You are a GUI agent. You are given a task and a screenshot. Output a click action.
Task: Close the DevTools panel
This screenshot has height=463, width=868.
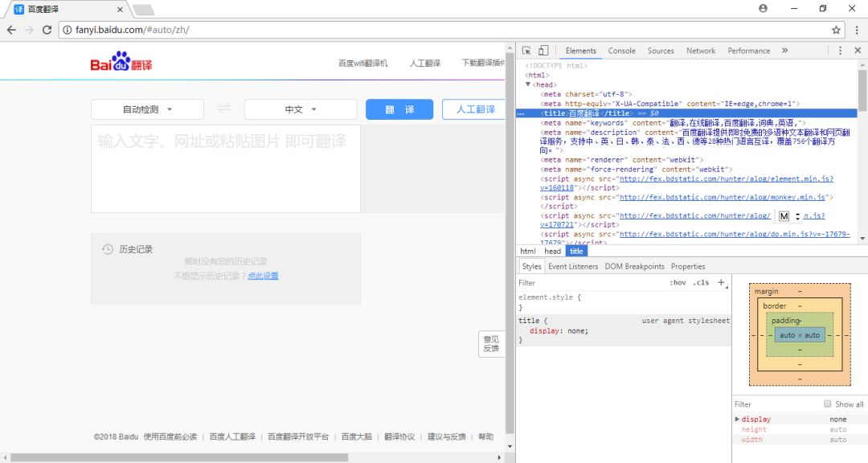pos(858,51)
